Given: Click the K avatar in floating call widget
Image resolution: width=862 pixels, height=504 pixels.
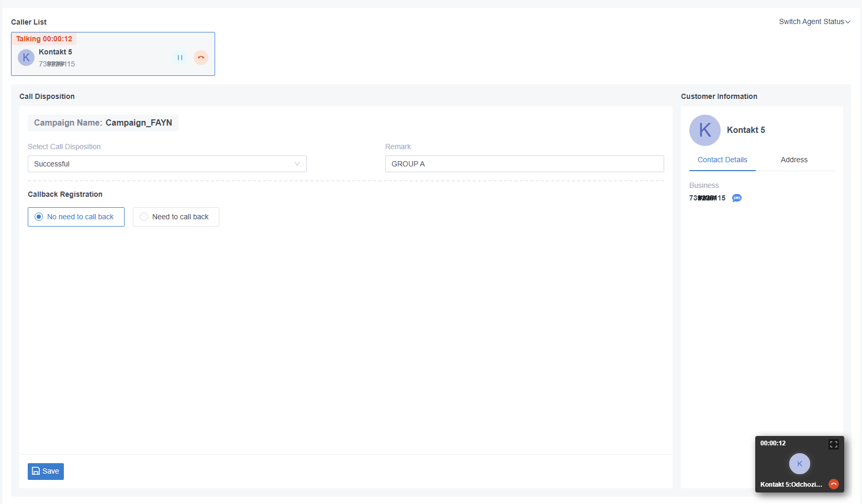Looking at the screenshot, I should click(800, 464).
